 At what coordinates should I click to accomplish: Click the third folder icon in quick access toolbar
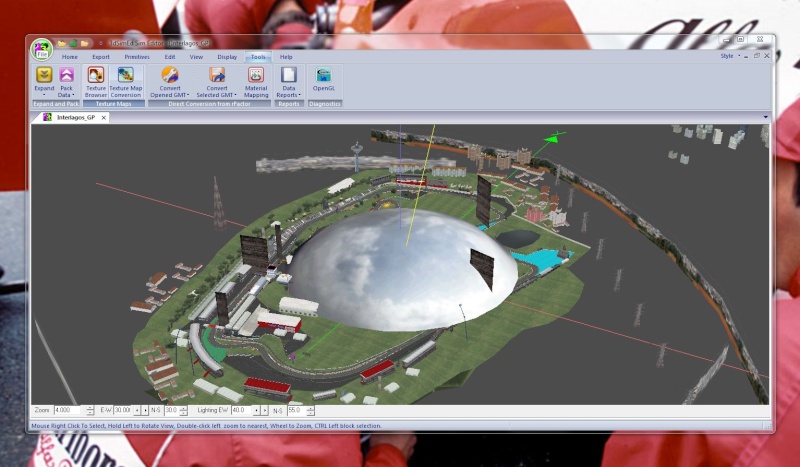pyautogui.click(x=85, y=43)
